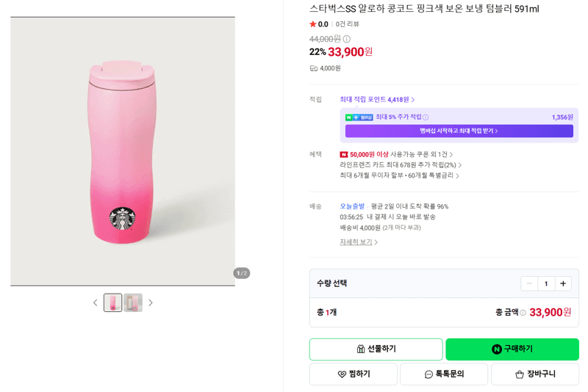Decrease quantity with the minus button
The height and width of the screenshot is (392, 588).
click(x=529, y=284)
